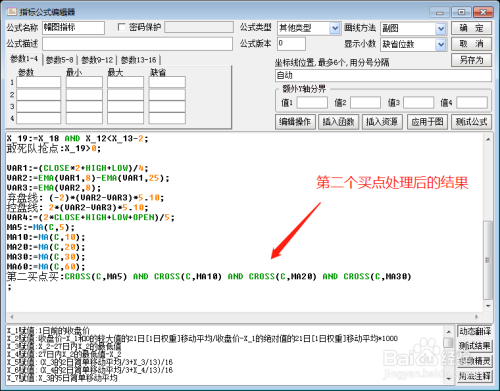Click the code editor horizontal scroll-left arrow

coord(12,317)
